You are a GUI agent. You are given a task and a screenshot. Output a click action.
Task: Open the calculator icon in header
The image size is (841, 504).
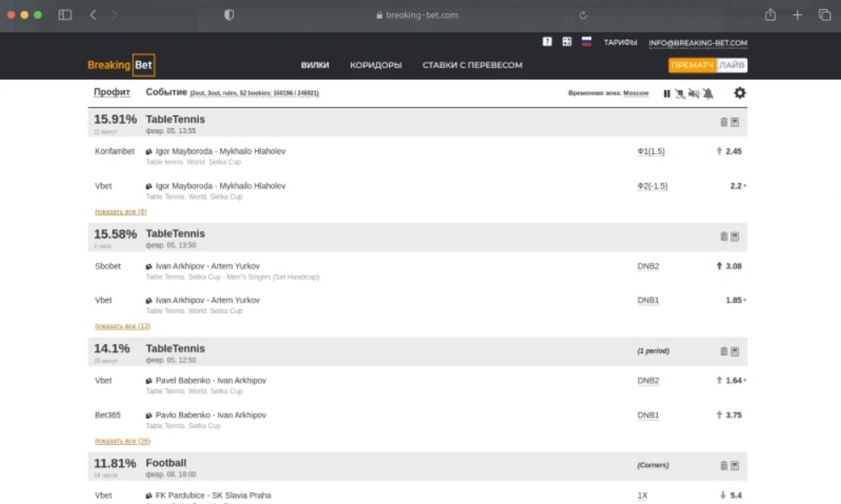tap(567, 41)
